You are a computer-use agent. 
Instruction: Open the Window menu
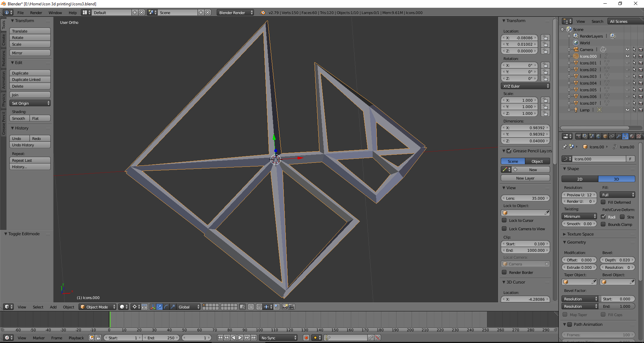click(55, 13)
